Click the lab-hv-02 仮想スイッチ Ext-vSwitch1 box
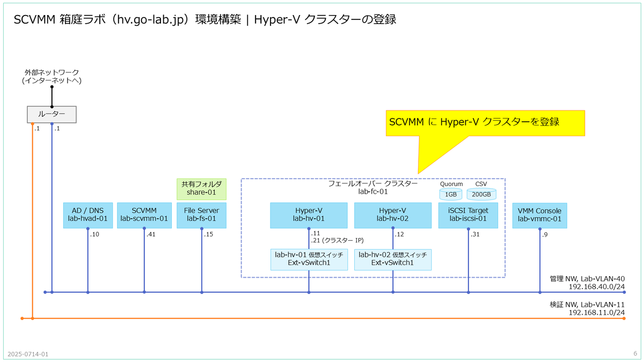 click(393, 259)
